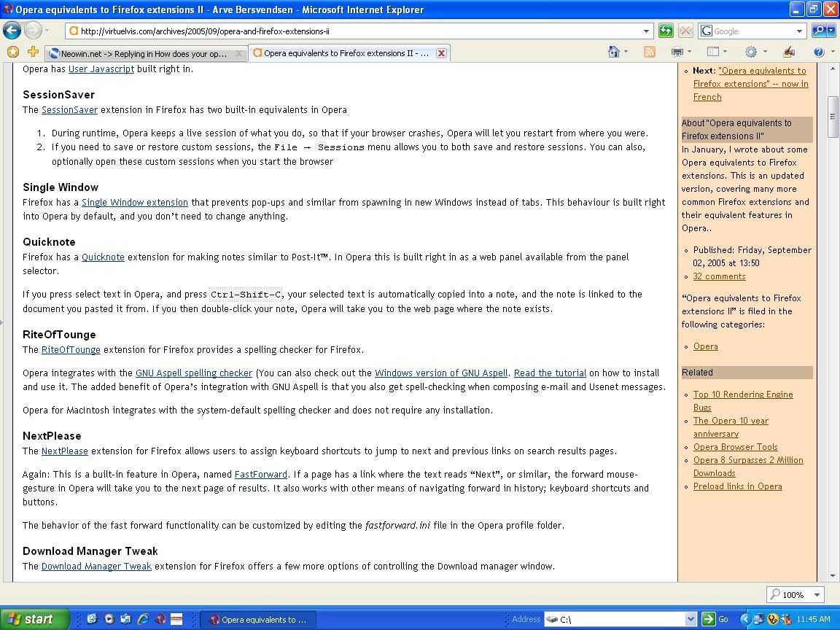Click the Opera category link in sidebar
840x630 pixels.
(x=706, y=346)
